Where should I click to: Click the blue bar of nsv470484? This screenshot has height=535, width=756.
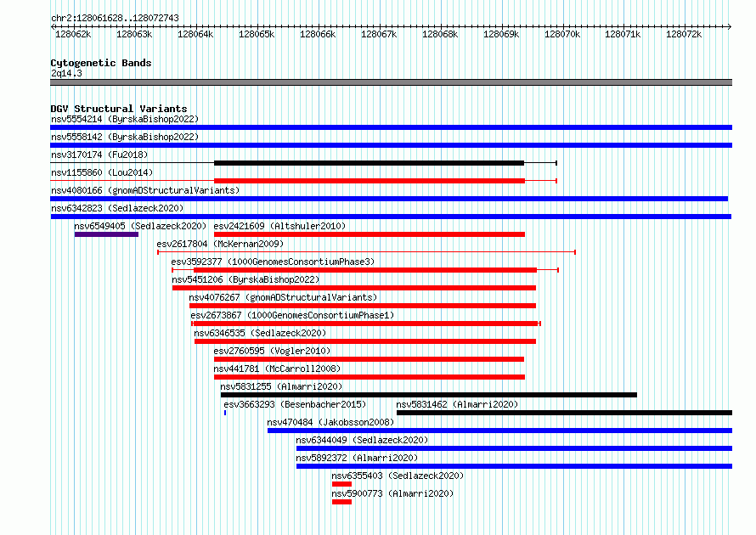pos(500,431)
